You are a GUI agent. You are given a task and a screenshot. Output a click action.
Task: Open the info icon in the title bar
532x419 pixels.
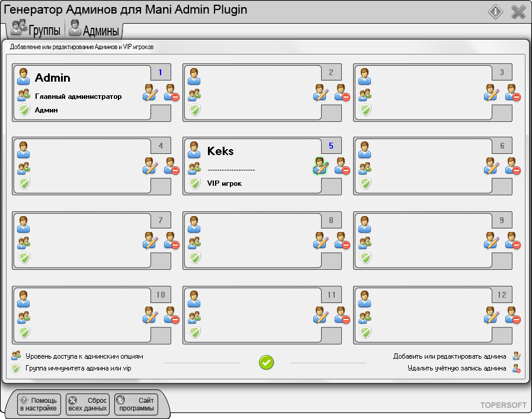[x=495, y=12]
